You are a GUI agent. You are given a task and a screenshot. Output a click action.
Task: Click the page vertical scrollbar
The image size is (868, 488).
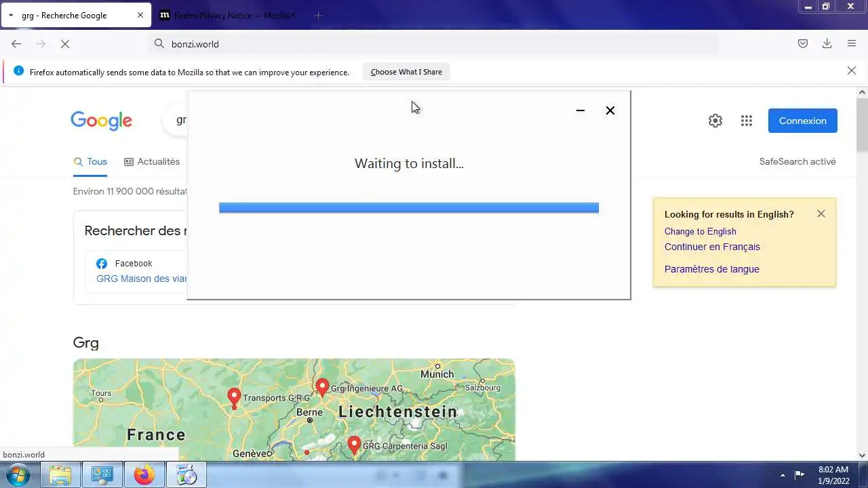[x=862, y=126]
